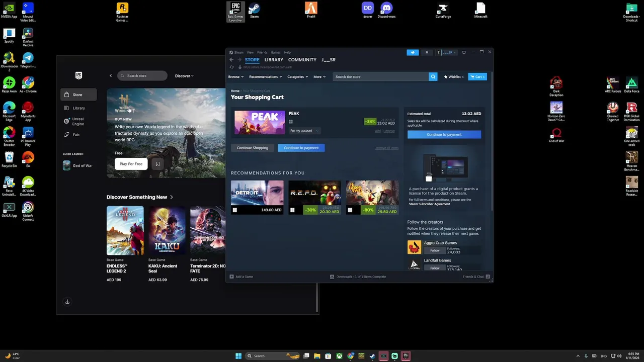Open the CurseForge desktop icon
This screenshot has height=362, width=644.
tap(443, 11)
